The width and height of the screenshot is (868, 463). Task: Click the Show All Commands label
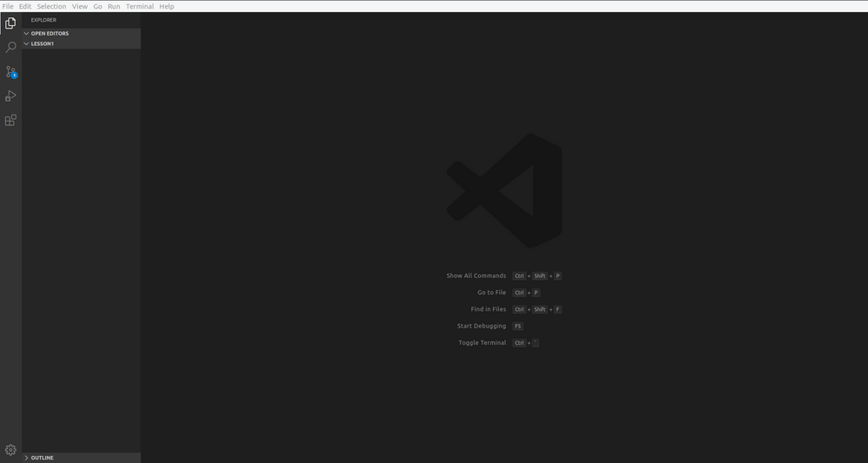click(x=476, y=276)
